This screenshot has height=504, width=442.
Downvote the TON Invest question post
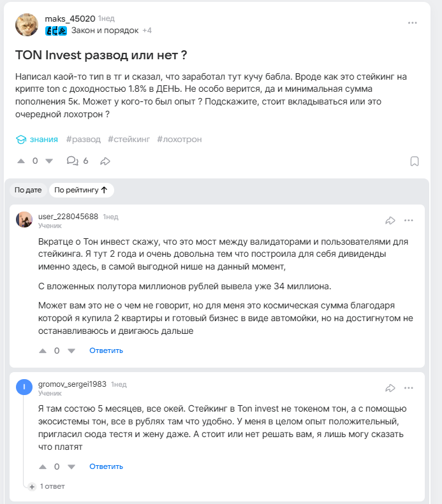click(x=49, y=161)
